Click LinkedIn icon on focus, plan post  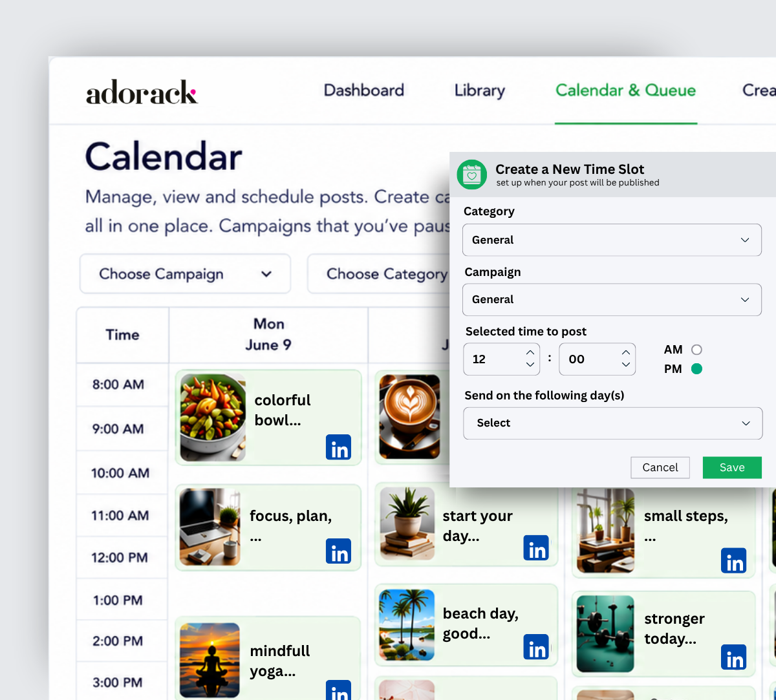pos(339,551)
